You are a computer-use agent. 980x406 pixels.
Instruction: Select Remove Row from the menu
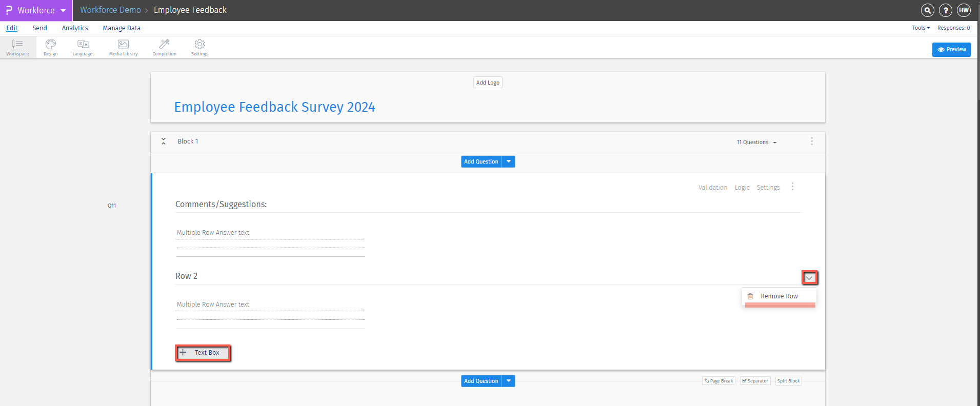pos(779,296)
